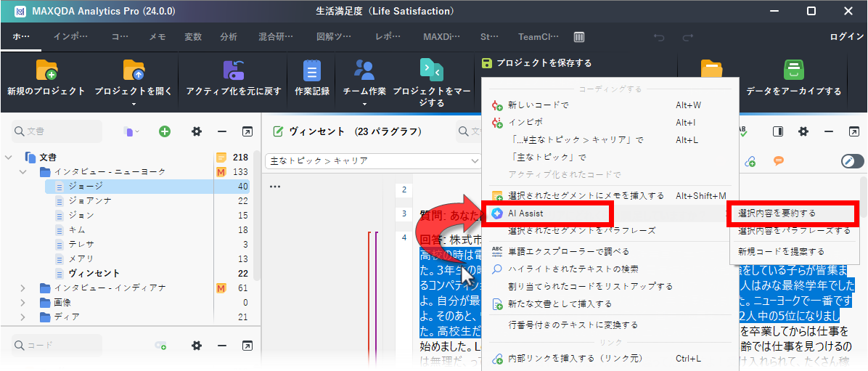Open the 作業記録 logbook icon
The image size is (868, 371).
tap(312, 70)
